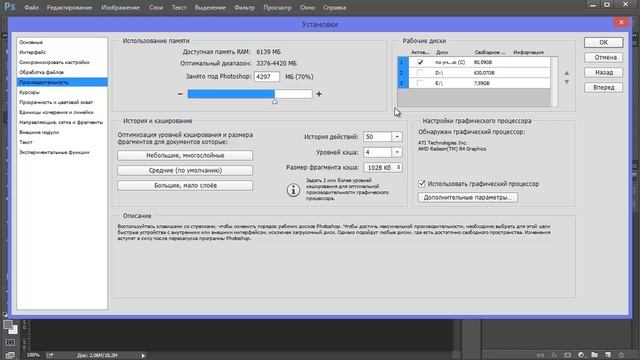Open the Текст menu in menu bar

tap(179, 7)
